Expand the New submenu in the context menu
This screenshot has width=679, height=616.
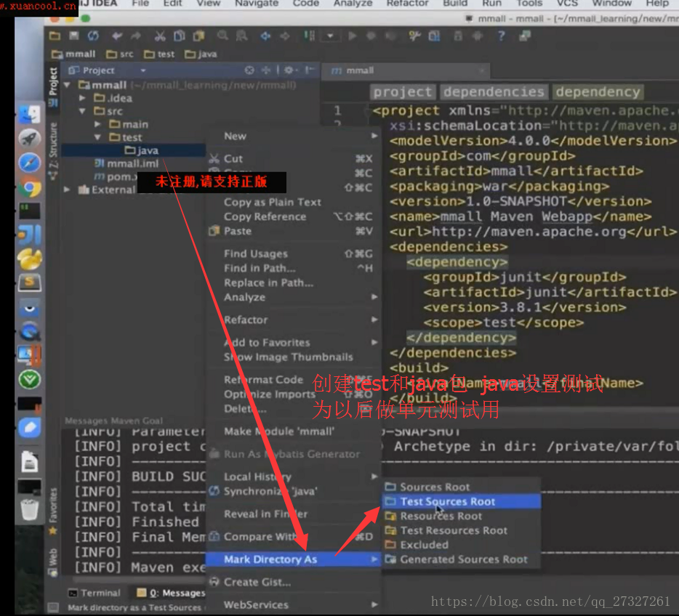click(x=293, y=136)
